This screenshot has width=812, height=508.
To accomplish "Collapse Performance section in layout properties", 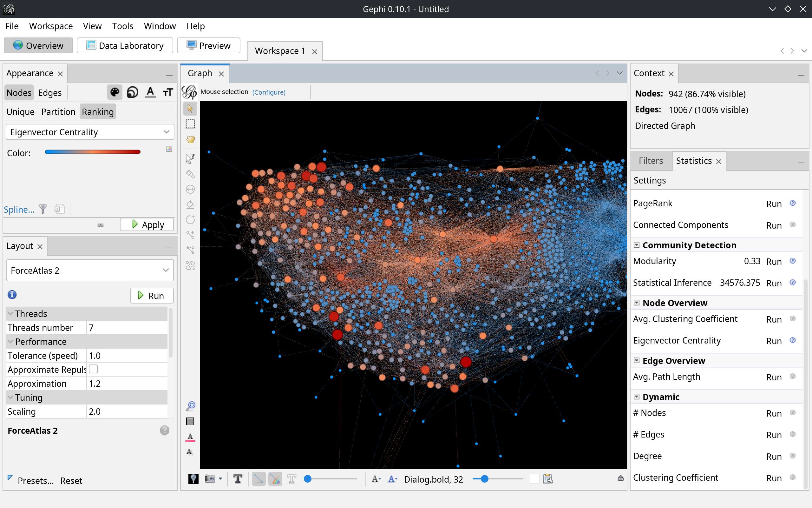I will coord(10,341).
